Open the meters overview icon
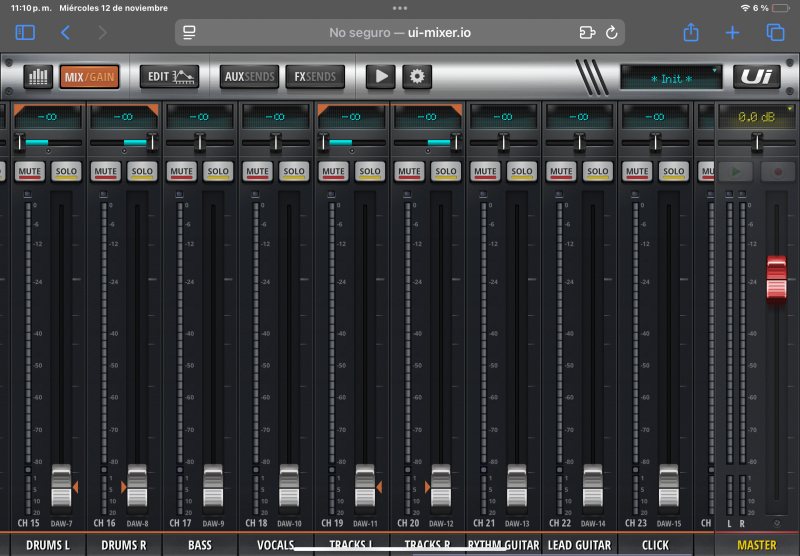This screenshot has height=556, width=800. (x=38, y=77)
